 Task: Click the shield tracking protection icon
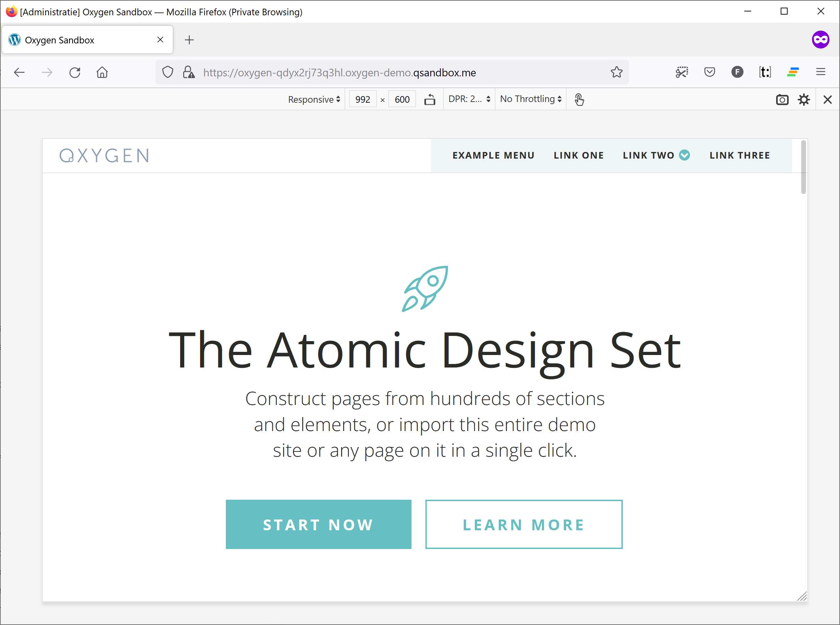(168, 72)
